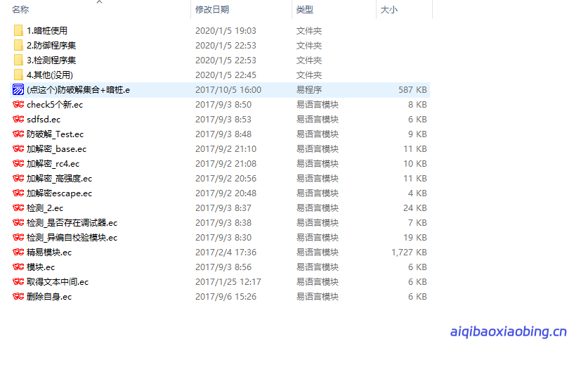The image size is (588, 370).
Task: Click size value 1,727 KB
Action: [x=409, y=253]
